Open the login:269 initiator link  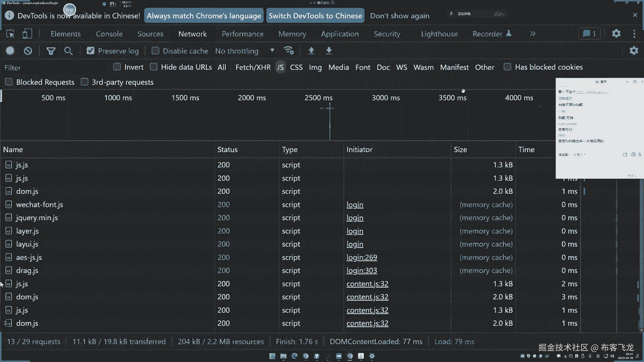(x=362, y=257)
